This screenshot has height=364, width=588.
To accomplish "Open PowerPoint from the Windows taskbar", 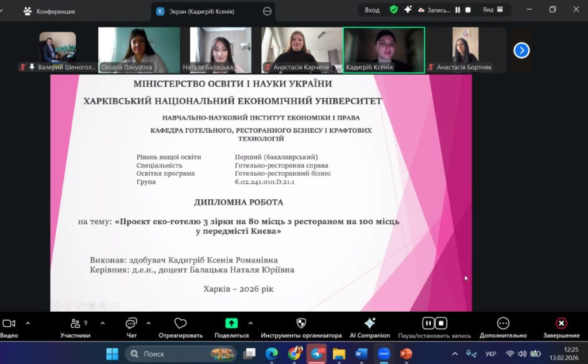I will click(406, 354).
